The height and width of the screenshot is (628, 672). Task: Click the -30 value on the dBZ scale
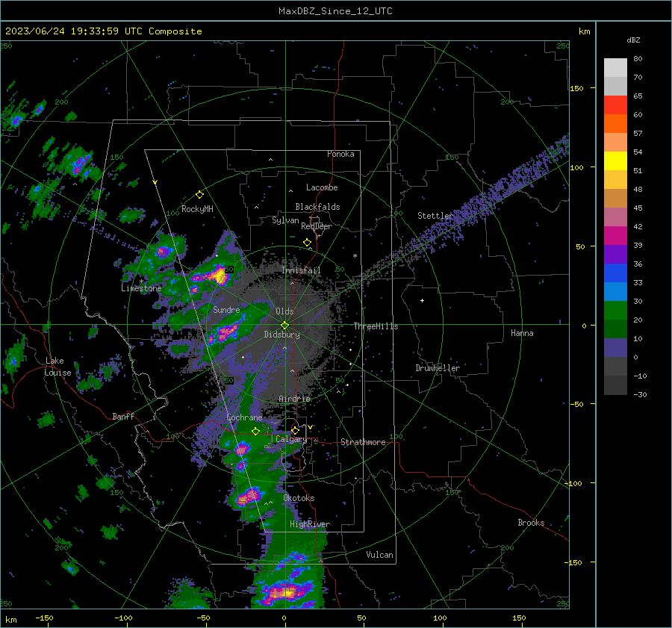640,394
